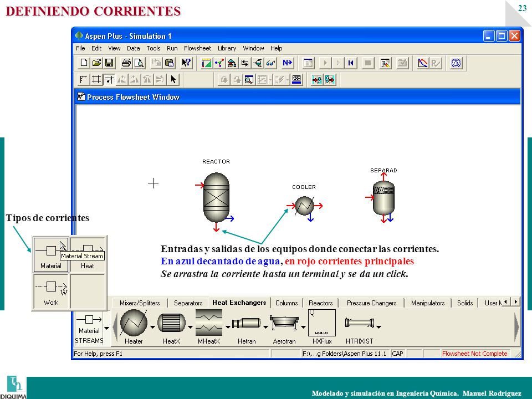
Task: Toggle the grid display hash icon
Action: (96, 80)
